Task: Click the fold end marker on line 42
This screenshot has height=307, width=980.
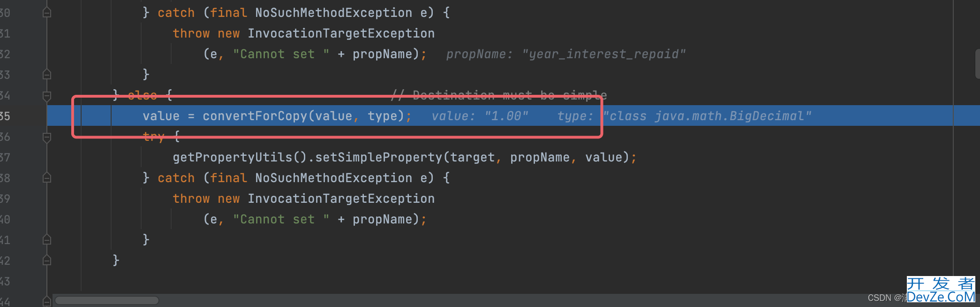Action: click(x=47, y=261)
